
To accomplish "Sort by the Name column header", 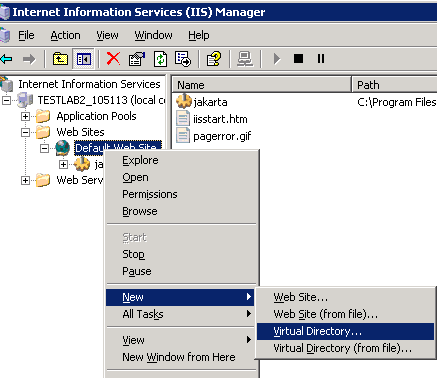I will click(262, 85).
